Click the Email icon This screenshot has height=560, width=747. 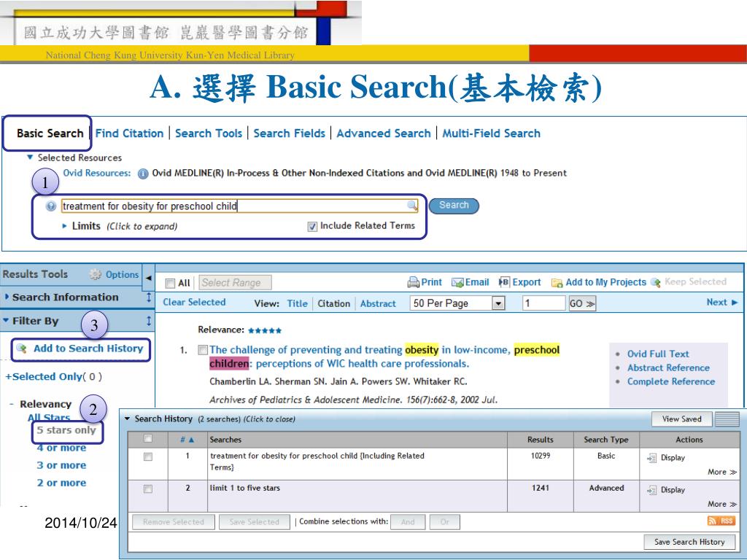(x=457, y=283)
